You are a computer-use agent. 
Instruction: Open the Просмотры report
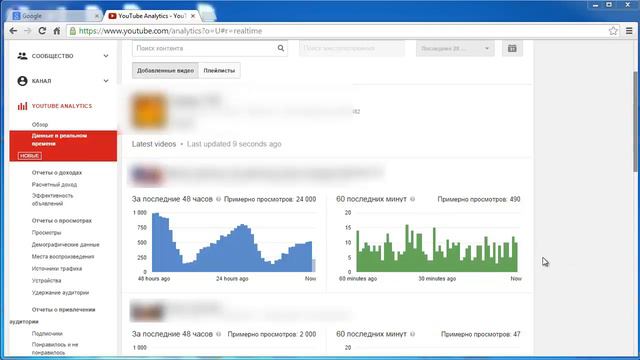[x=47, y=233]
